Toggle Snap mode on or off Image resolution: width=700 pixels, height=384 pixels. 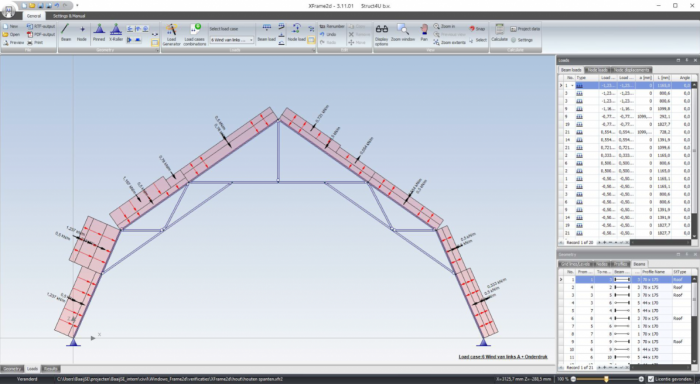[477, 29]
